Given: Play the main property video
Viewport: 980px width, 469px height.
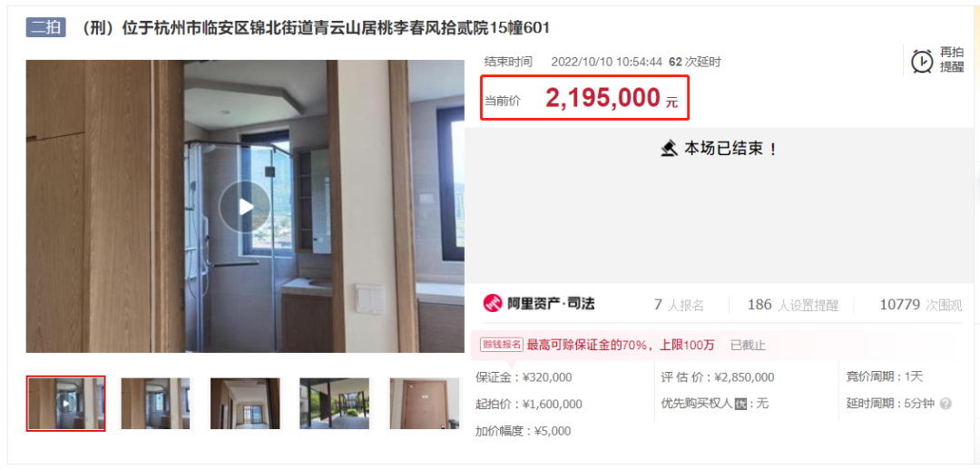Looking at the screenshot, I should [x=244, y=207].
